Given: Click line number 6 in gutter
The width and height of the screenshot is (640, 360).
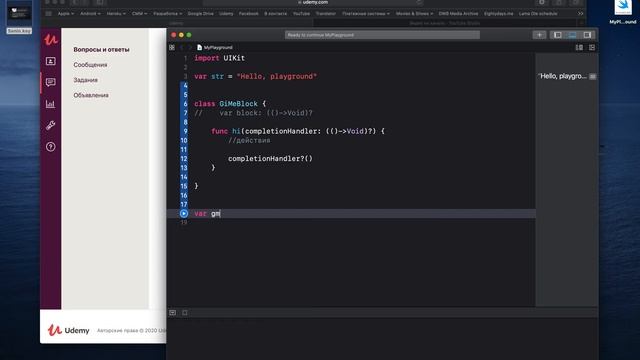Looking at the screenshot, I should pos(185,104).
